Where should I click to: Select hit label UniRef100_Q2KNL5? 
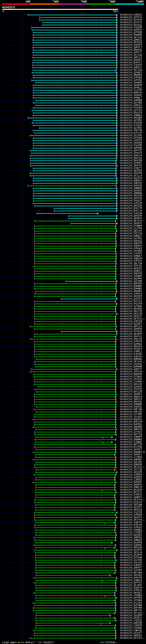click(131, 72)
